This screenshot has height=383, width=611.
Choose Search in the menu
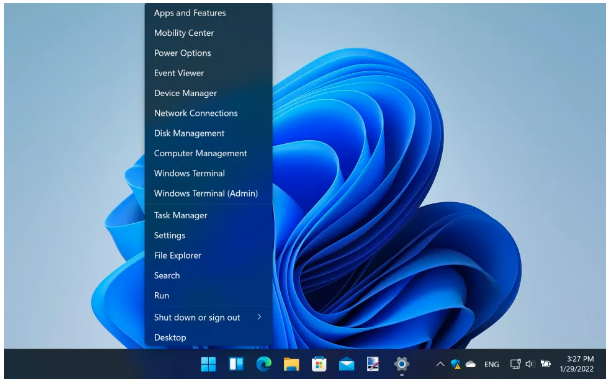click(x=208, y=275)
